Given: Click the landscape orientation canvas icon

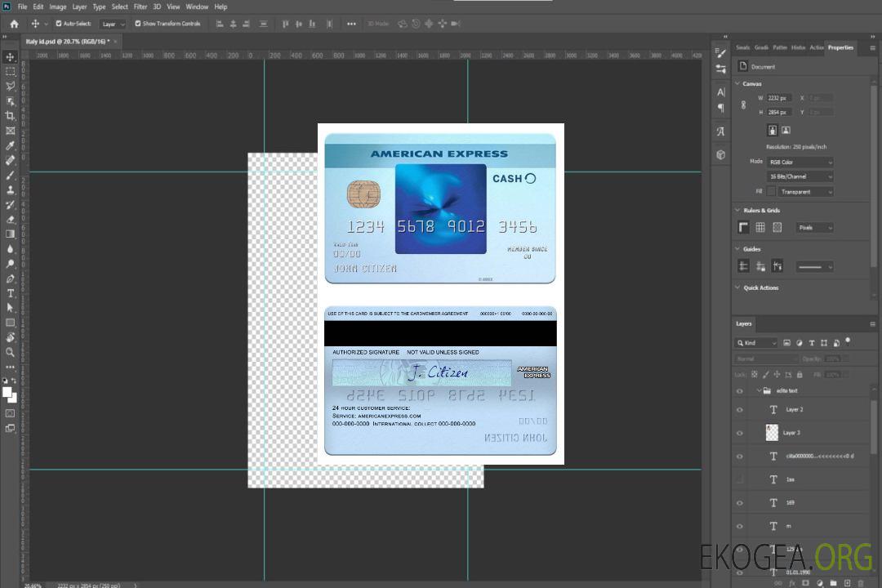Looking at the screenshot, I should tap(786, 130).
